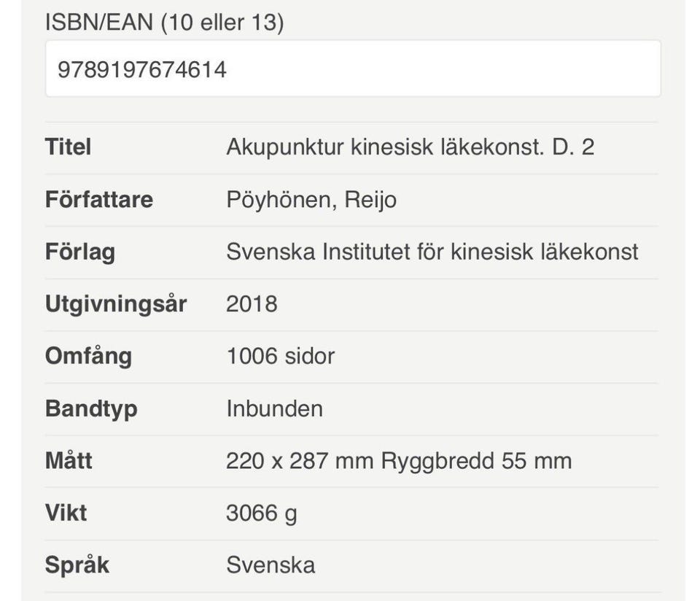Click the "Mått" row label
Viewport: 700px width, 601px height.
point(69,461)
